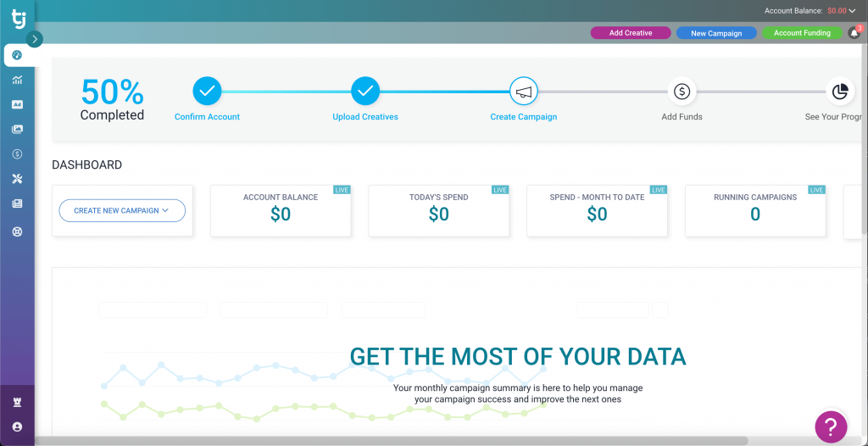The image size is (868, 446).
Task: Open the notifications bell
Action: [854, 33]
